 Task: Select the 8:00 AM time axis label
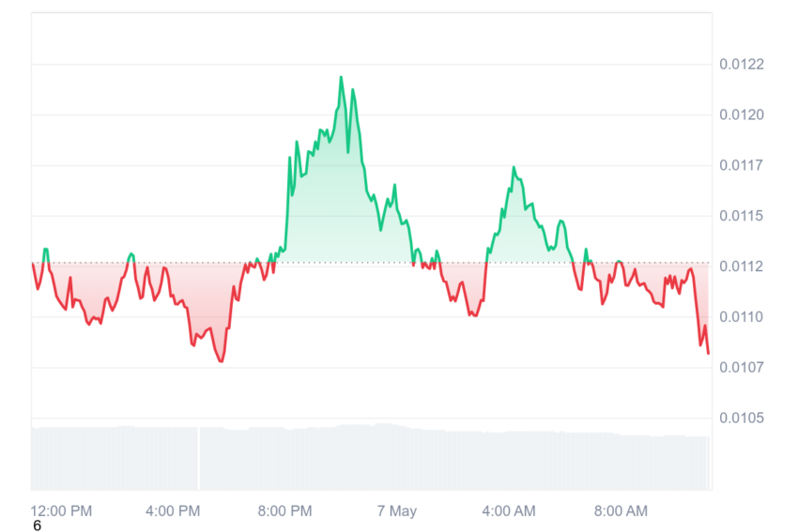point(621,510)
